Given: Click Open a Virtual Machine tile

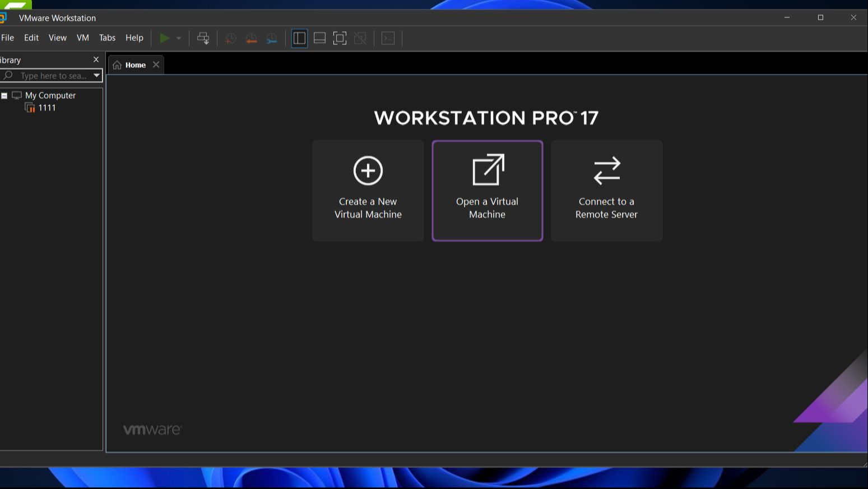Looking at the screenshot, I should (x=487, y=191).
